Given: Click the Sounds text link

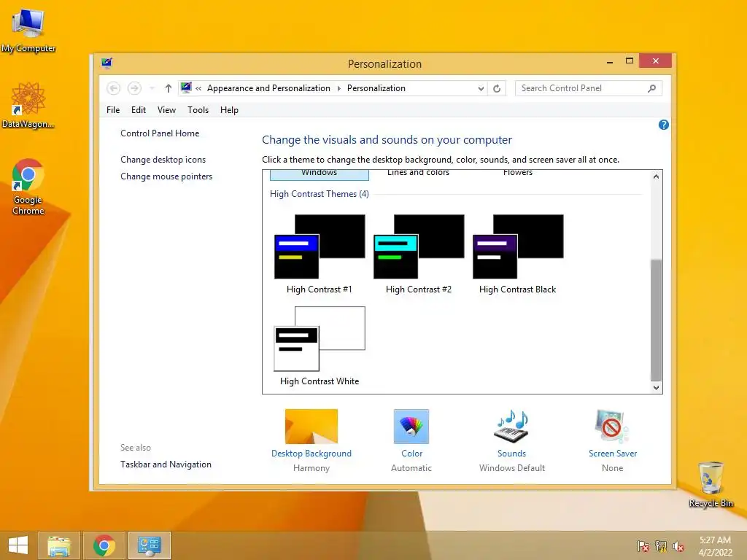Looking at the screenshot, I should [511, 454].
